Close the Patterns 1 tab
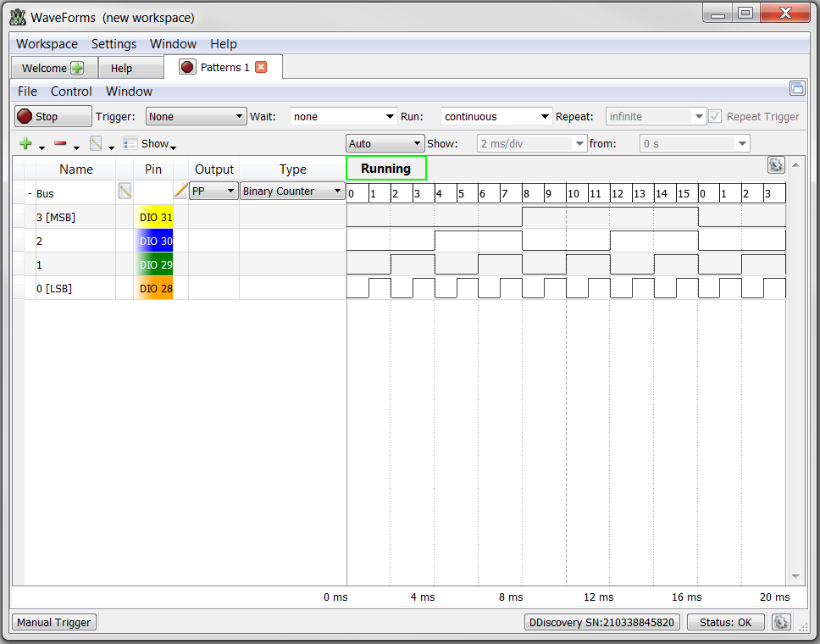This screenshot has height=644, width=820. (261, 67)
